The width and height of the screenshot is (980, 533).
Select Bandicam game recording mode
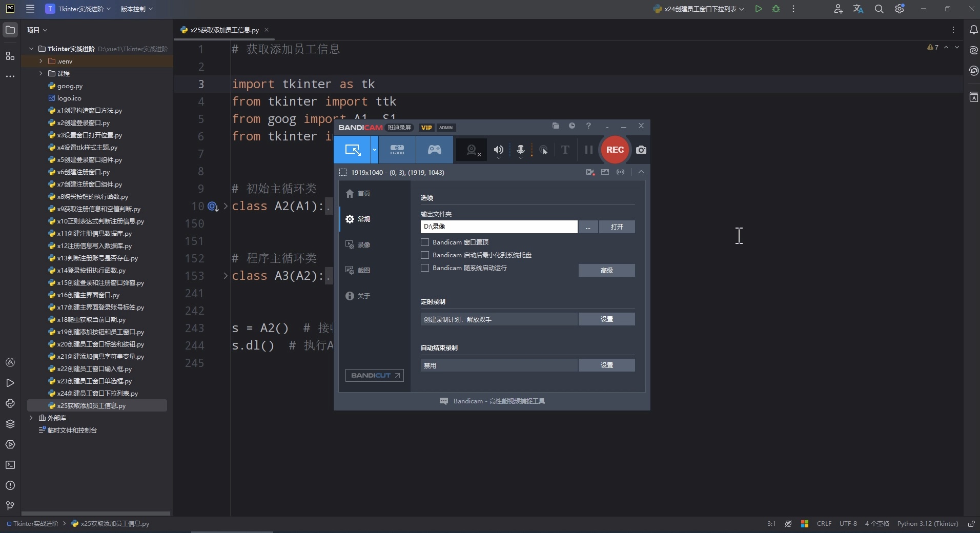[x=434, y=150]
